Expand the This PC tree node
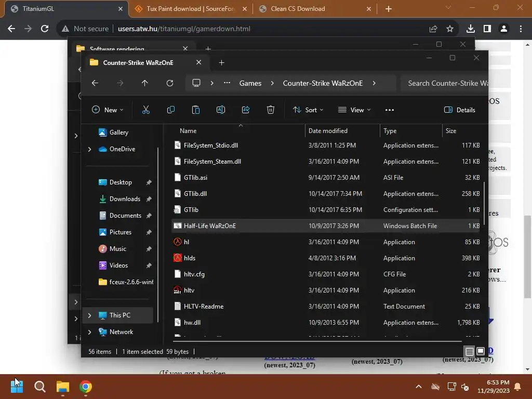This screenshot has width=532, height=399. click(89, 315)
